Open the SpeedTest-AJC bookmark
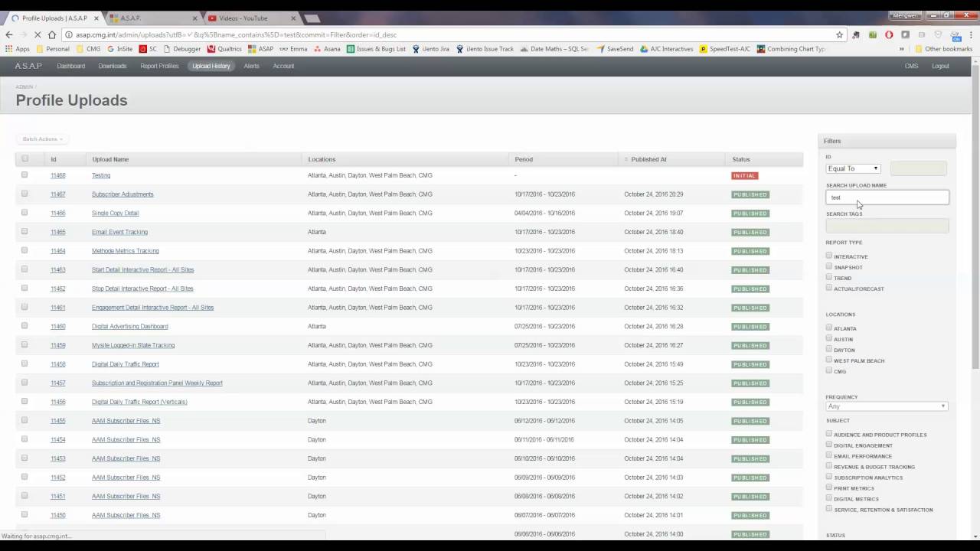 tap(724, 49)
